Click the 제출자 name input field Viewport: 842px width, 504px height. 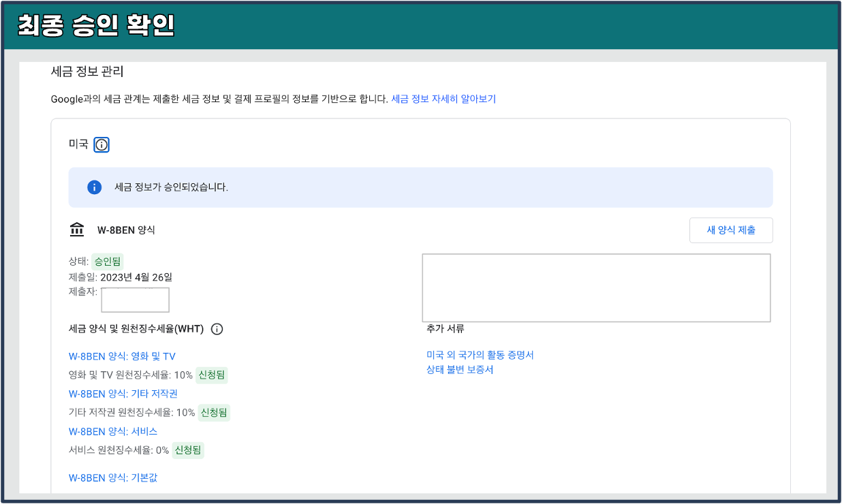coord(135,300)
